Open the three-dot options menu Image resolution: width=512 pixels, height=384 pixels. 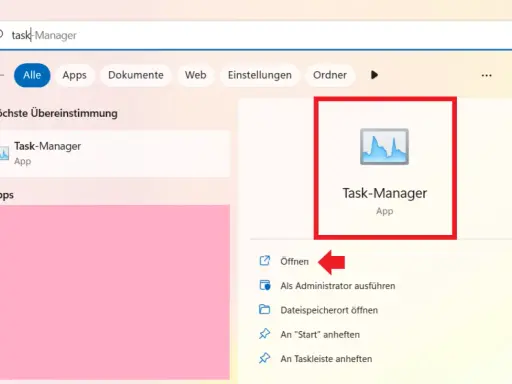(486, 75)
